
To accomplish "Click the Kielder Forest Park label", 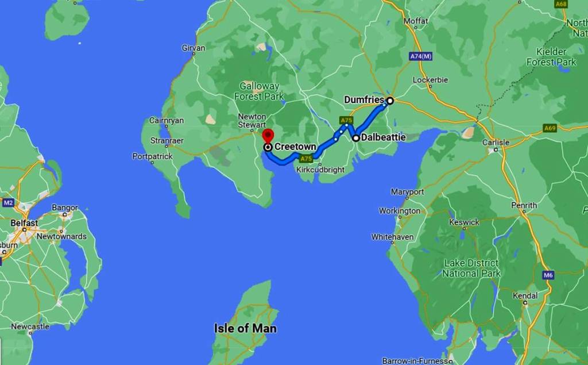I will (x=551, y=57).
